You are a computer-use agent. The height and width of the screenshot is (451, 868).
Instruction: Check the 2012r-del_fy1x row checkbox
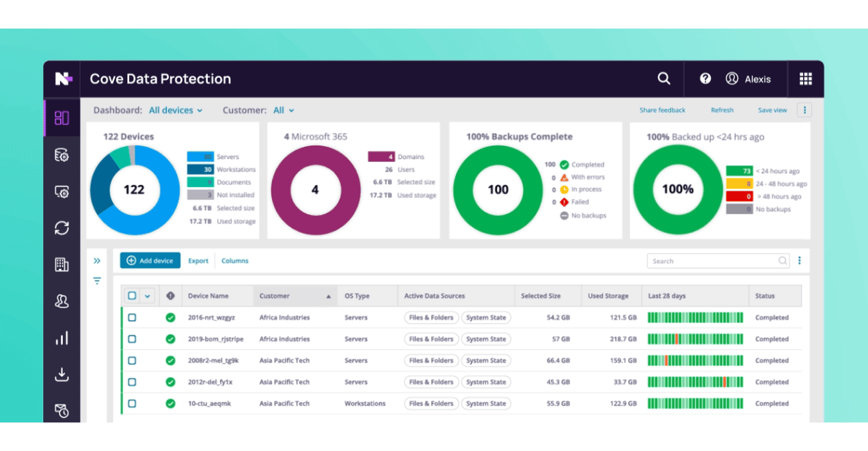click(132, 382)
